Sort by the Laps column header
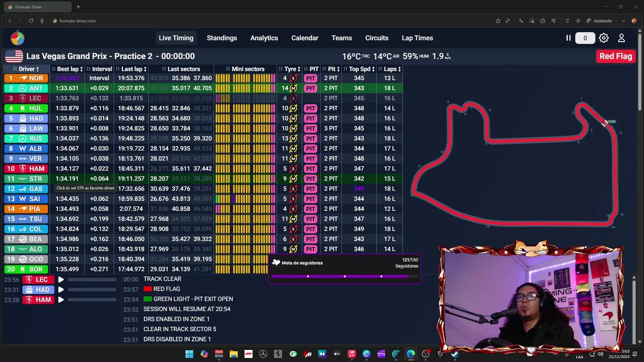This screenshot has width=644, height=362. (390, 69)
